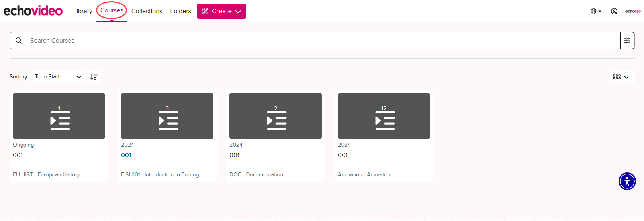Viewport: 644px width, 221px height.
Task: Toggle the sort direction icon
Action: coord(94,77)
